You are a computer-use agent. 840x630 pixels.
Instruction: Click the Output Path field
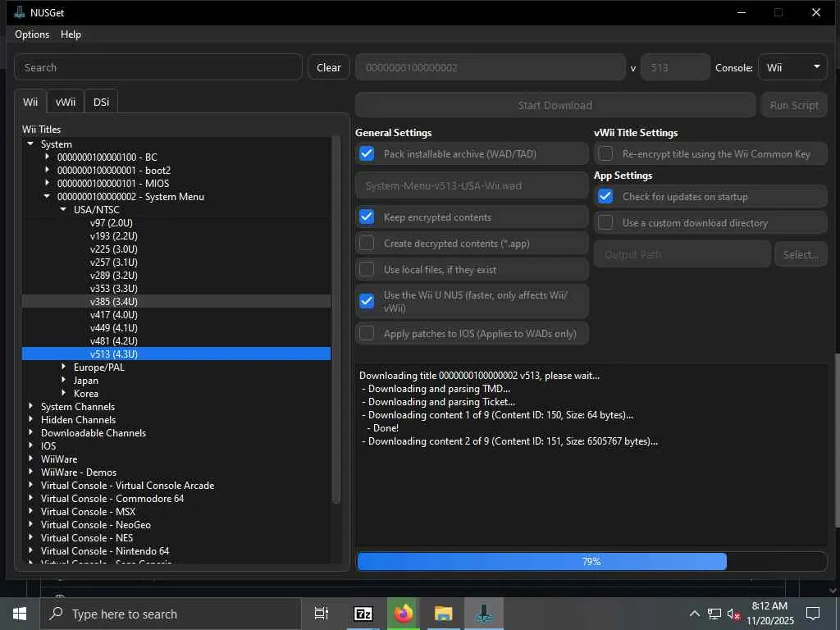click(x=682, y=254)
